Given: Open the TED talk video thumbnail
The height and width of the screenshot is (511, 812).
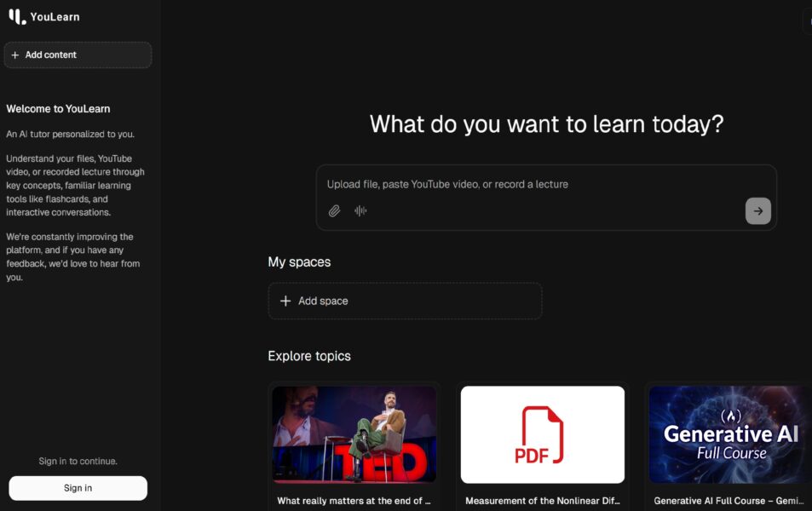Looking at the screenshot, I should (x=354, y=434).
